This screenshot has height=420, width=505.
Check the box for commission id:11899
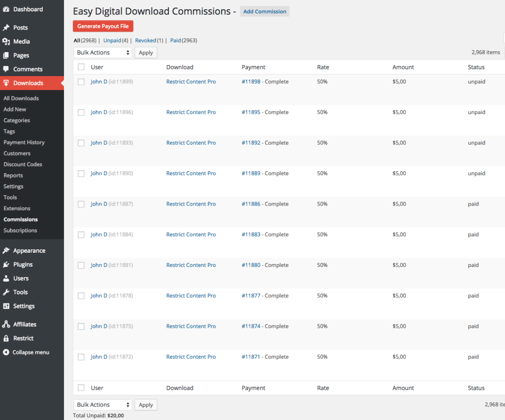81,82
